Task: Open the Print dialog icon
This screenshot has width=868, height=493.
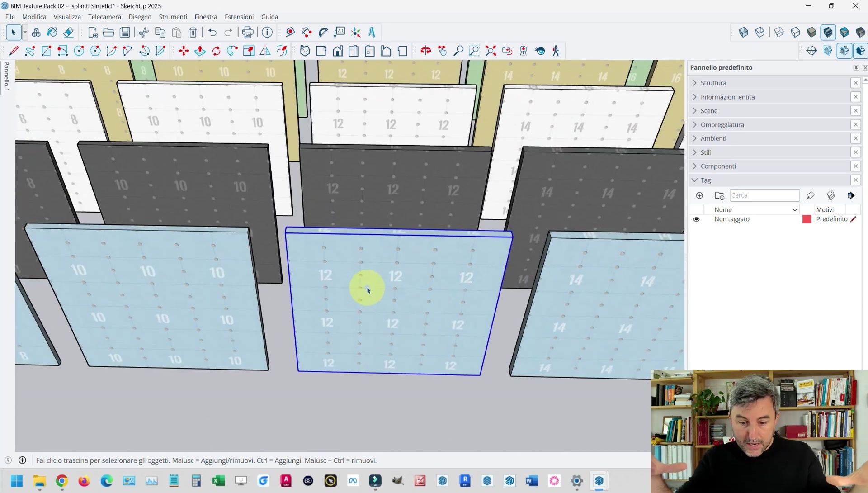Action: pyautogui.click(x=247, y=32)
